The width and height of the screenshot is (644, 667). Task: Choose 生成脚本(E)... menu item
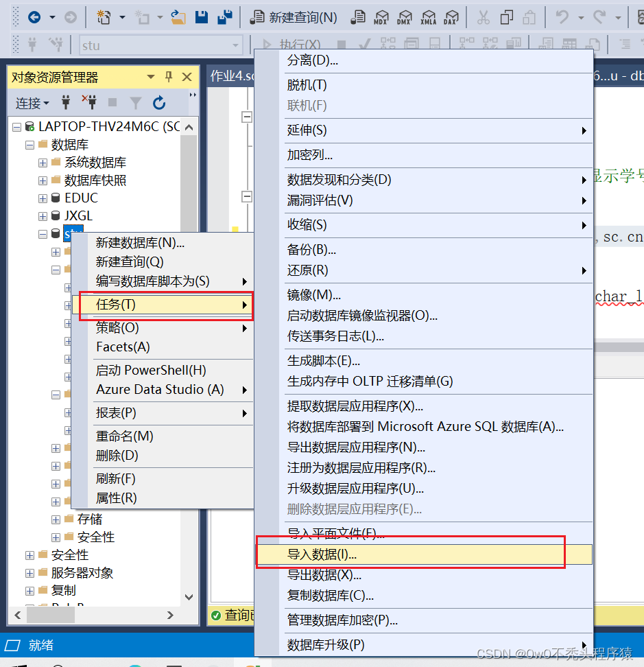tap(424, 361)
